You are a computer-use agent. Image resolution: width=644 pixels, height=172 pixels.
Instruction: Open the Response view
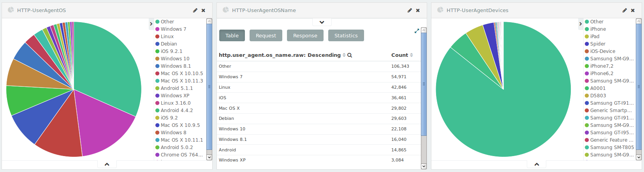[305, 35]
